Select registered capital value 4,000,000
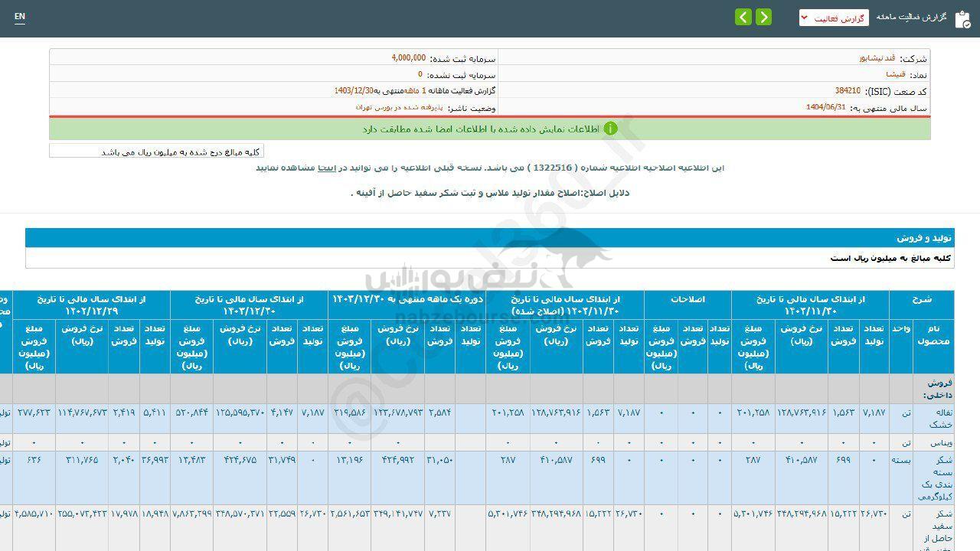The image size is (980, 551). point(408,58)
